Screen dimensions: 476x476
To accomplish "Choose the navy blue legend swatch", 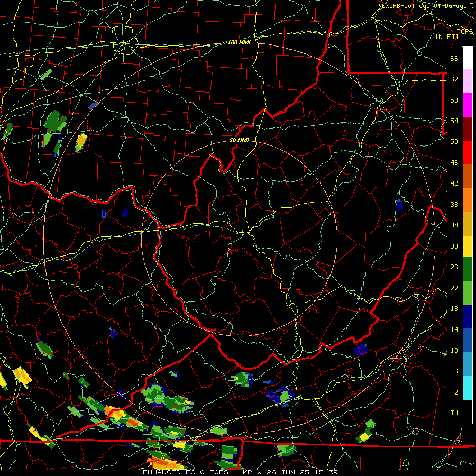I will 467,317.
